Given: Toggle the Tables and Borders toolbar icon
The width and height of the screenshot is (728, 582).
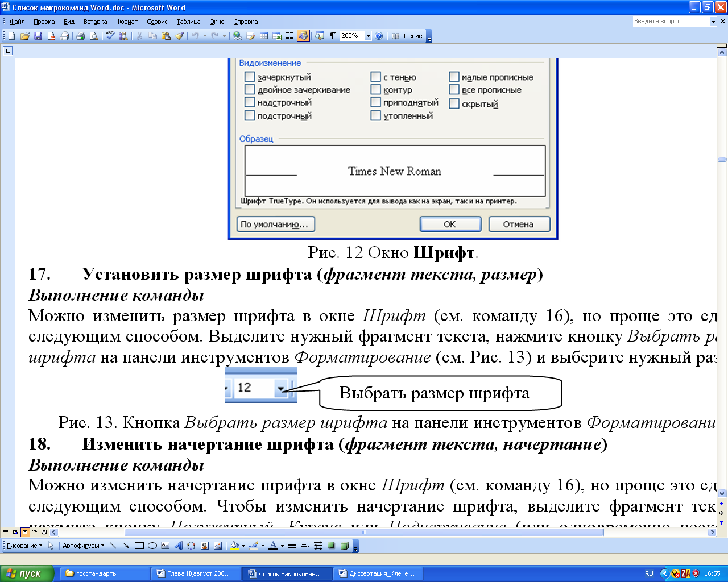Looking at the screenshot, I should [x=251, y=36].
